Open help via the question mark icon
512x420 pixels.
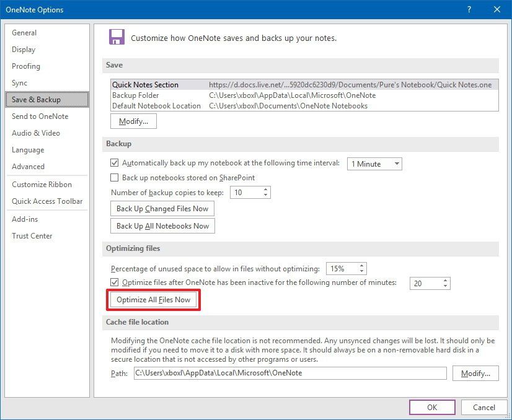(469, 9)
